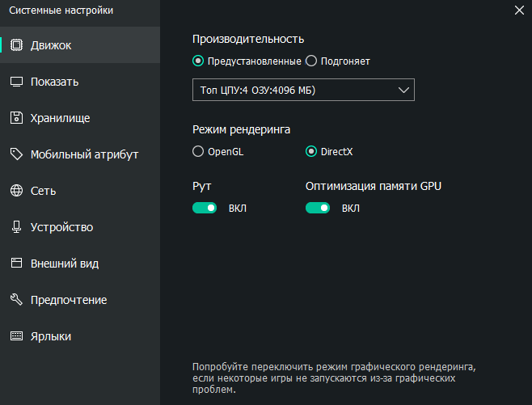Viewport: 532px width, 405px height.
Task: Open the Хранилище settings tab
Action: pos(60,118)
